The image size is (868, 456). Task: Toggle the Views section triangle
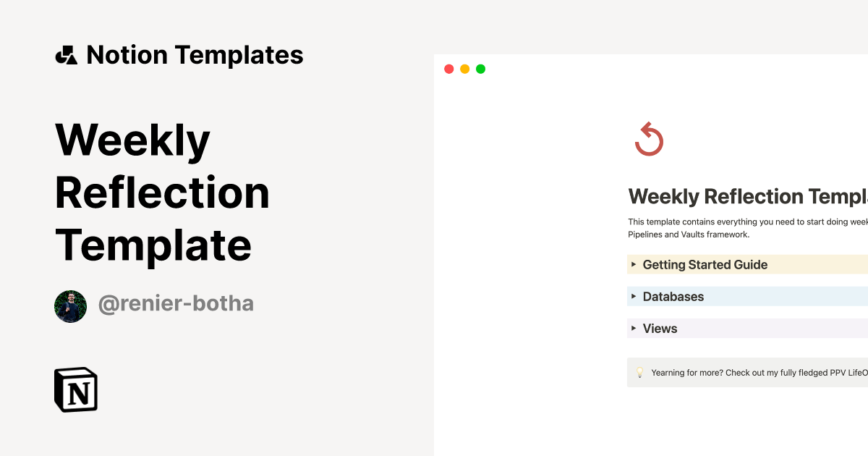point(634,328)
